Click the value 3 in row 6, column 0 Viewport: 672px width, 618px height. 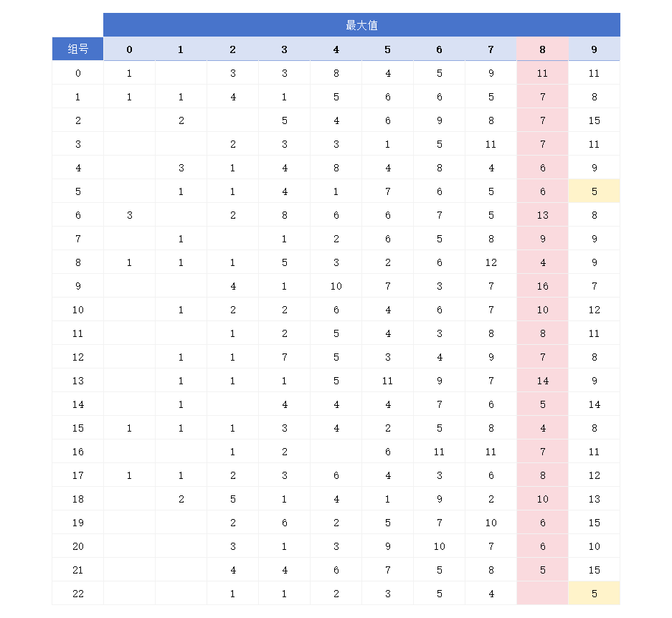point(129,215)
